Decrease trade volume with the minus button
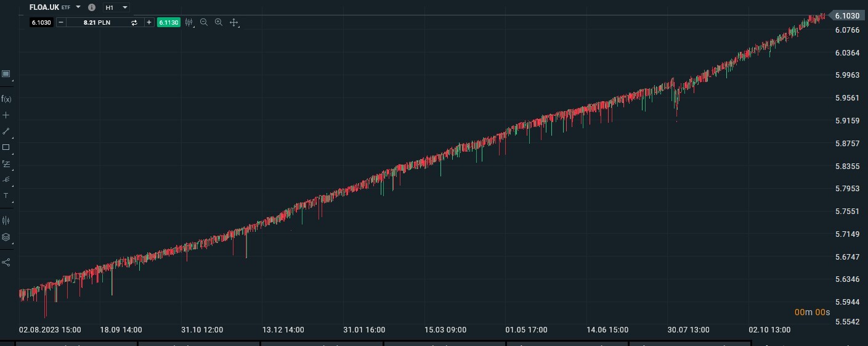 click(x=61, y=22)
